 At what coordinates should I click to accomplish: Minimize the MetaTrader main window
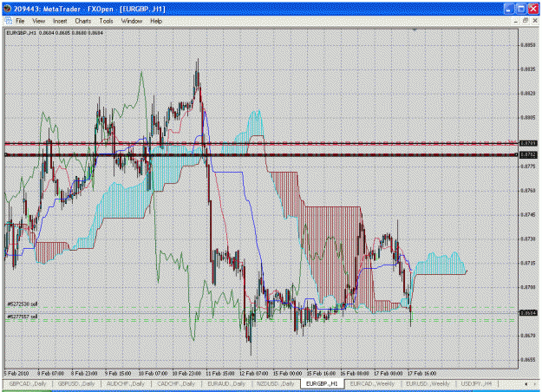[508, 9]
